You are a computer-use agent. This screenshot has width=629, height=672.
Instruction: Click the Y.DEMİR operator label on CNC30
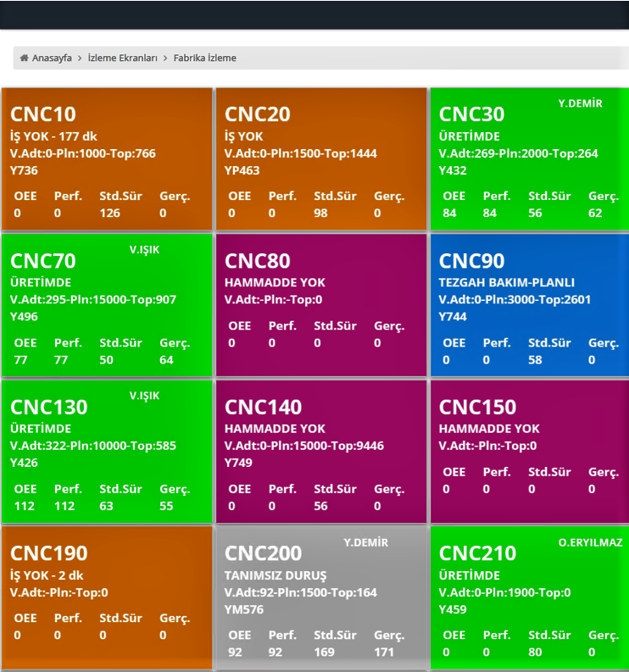coord(580,103)
